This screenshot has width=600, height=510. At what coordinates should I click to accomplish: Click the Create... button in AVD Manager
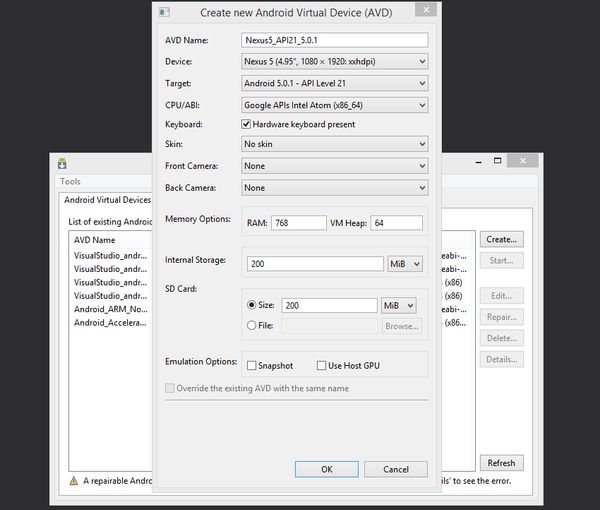(502, 240)
